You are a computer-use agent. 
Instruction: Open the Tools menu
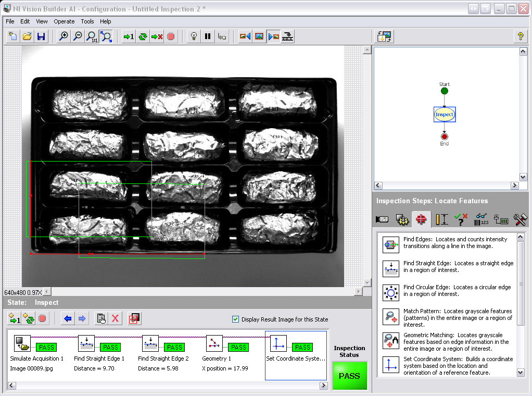(87, 21)
